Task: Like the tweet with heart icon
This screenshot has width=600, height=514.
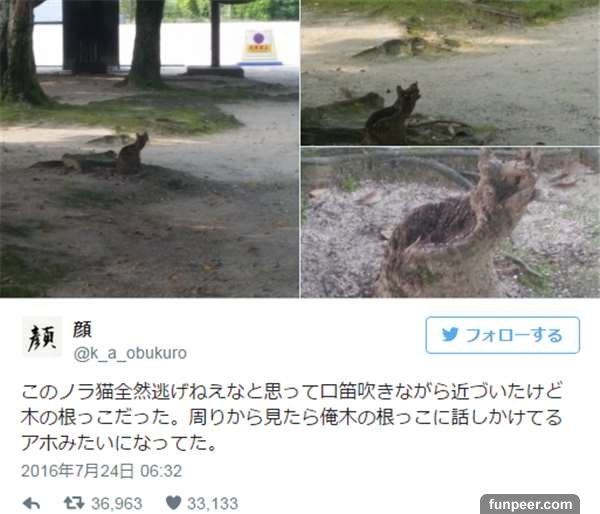Action: click(x=173, y=503)
